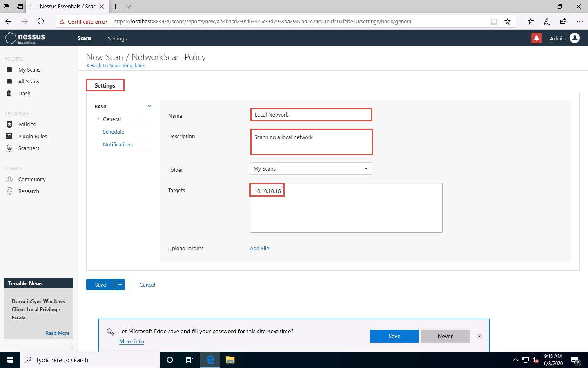Click Add File to upload targets
The width and height of the screenshot is (588, 368).
coord(259,248)
